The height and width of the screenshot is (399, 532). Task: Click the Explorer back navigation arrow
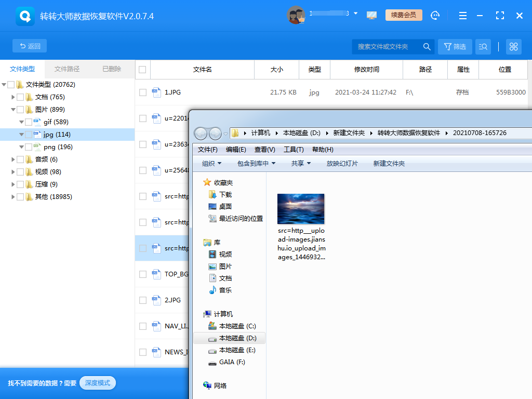coord(201,134)
